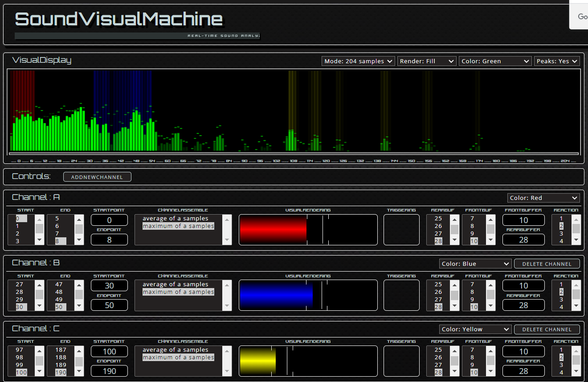Delete Channel B with DELETE CHANNEL button

547,264
